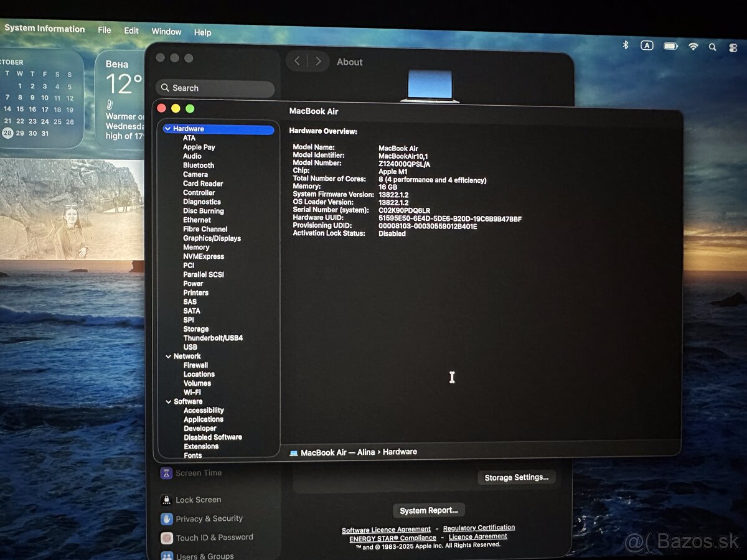Image resolution: width=747 pixels, height=560 pixels.
Task: Select Graphics/Displays in the sidebar
Action: 212,238
